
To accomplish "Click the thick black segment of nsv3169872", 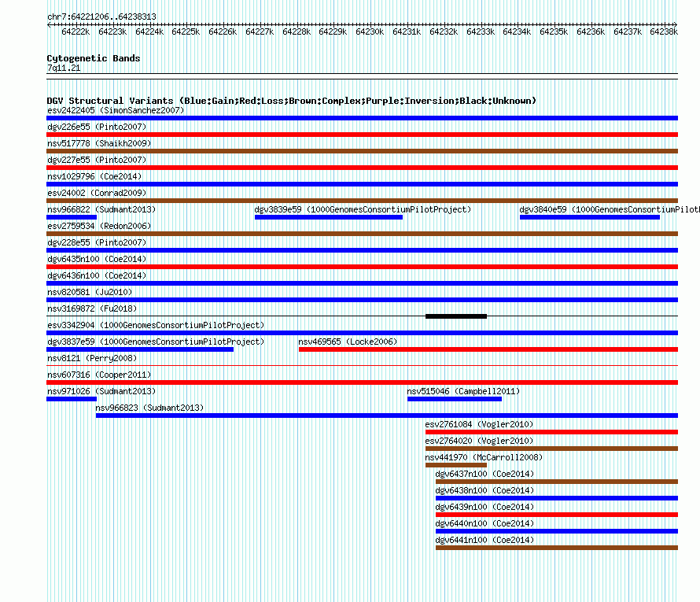I will [x=456, y=316].
